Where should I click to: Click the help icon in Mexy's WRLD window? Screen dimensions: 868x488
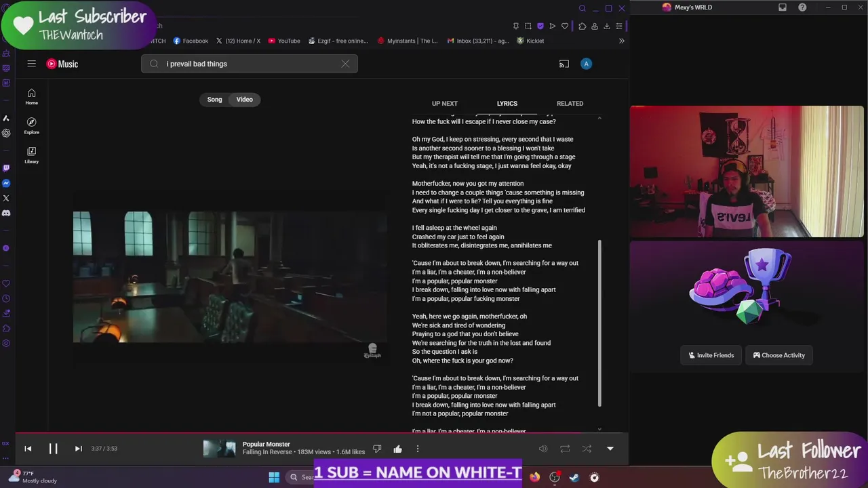802,7
